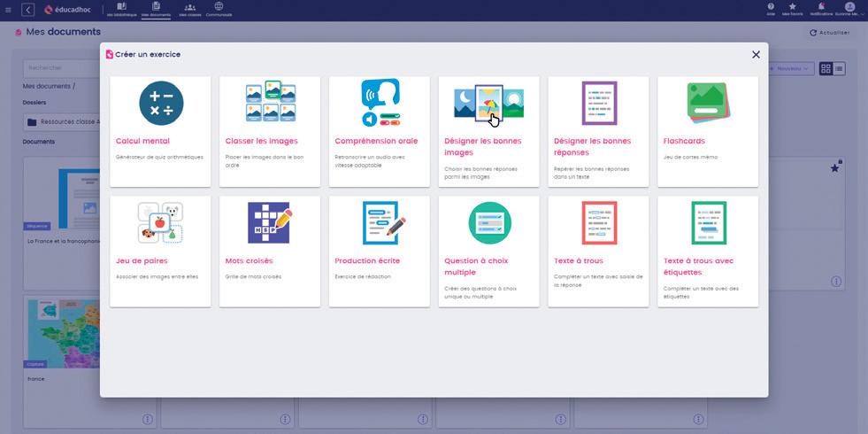The width and height of the screenshot is (868, 434).
Task: Expand the user account menu
Action: tap(849, 9)
